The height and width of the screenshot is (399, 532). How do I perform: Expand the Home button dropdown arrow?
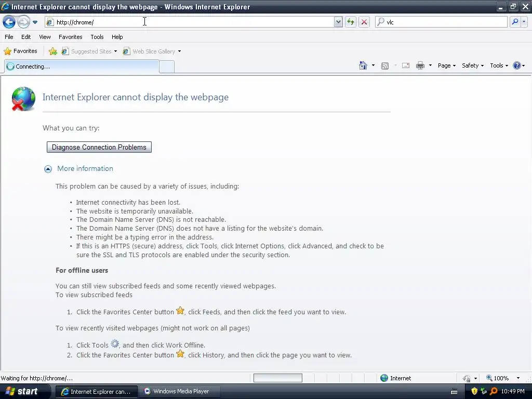click(x=373, y=65)
